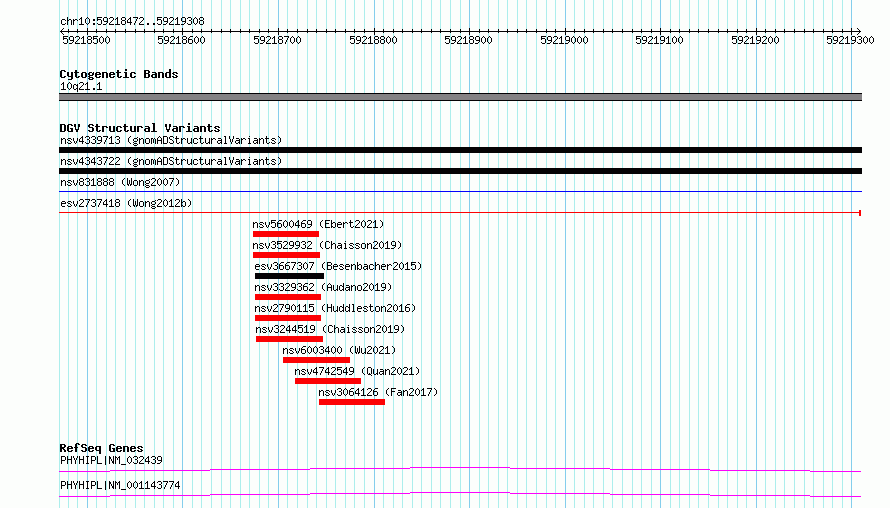Open the nsv4343722 gnomAD structural variant label
This screenshot has height=508, width=890.
[171, 161]
